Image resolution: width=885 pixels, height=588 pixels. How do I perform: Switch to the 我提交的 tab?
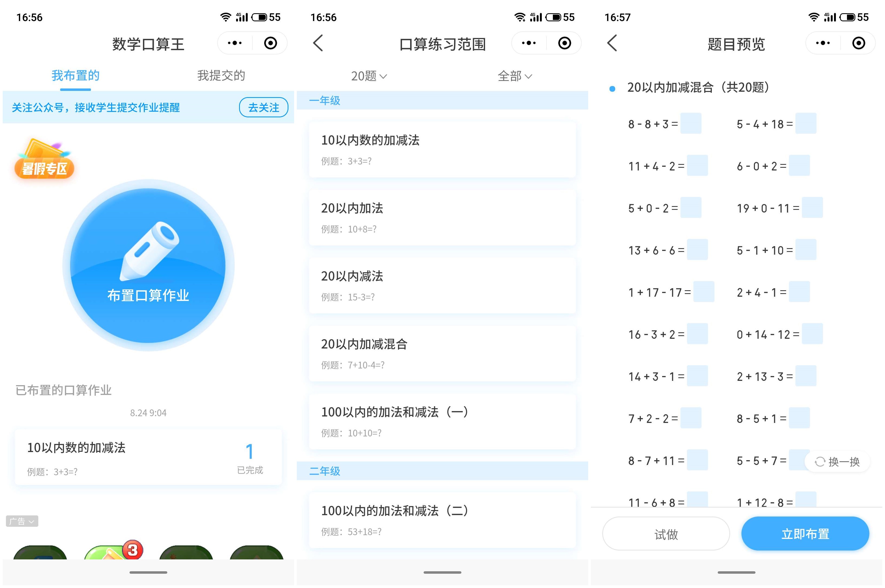221,76
